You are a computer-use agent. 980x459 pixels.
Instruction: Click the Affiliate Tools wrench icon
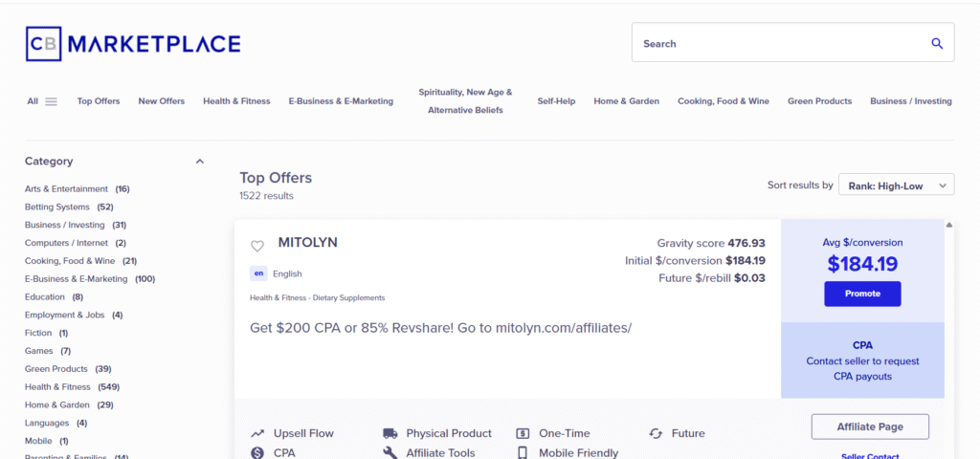[390, 452]
